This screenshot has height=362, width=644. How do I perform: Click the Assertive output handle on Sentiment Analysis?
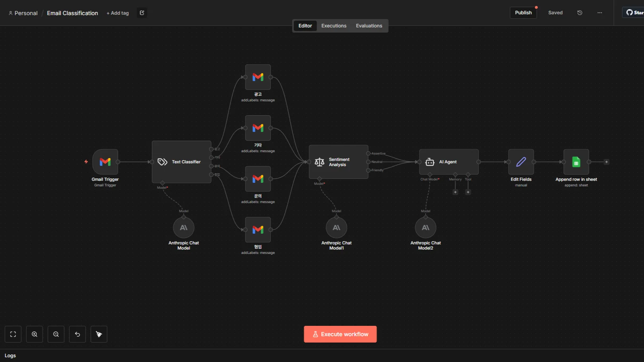point(368,153)
